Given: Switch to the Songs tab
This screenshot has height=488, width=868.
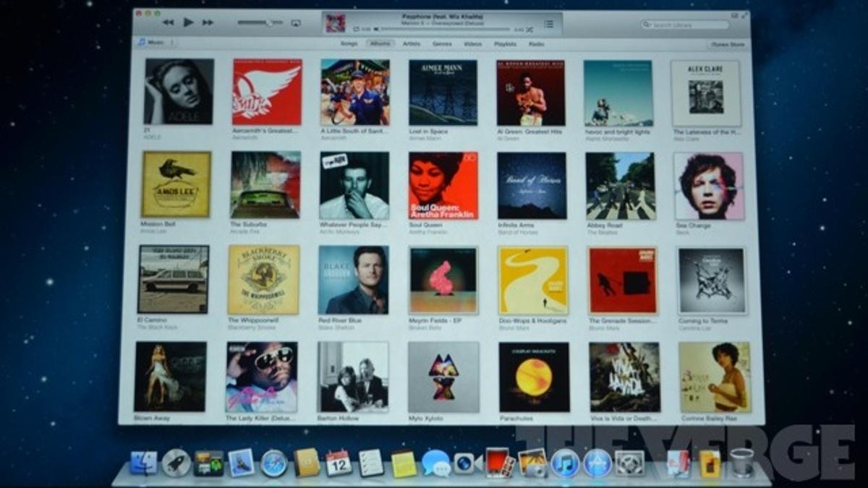Looking at the screenshot, I should click(349, 44).
